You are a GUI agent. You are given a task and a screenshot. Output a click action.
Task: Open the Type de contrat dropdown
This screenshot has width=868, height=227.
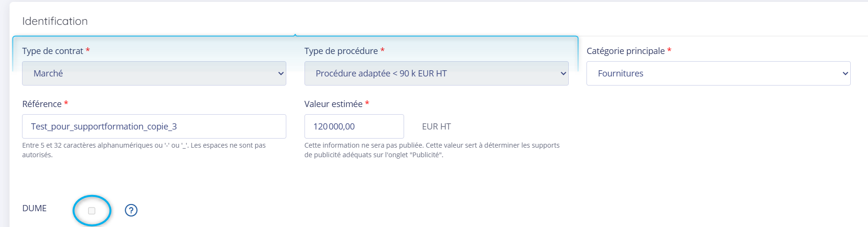click(154, 73)
